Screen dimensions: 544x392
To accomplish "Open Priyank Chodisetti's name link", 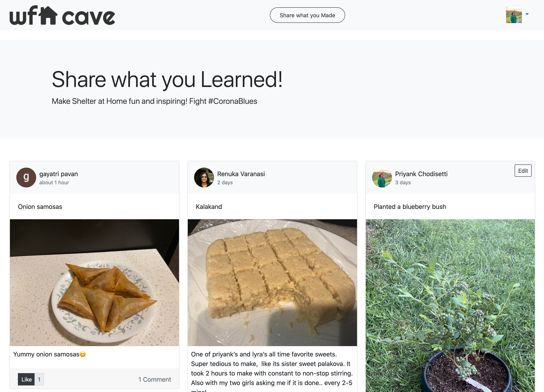I will [x=421, y=174].
